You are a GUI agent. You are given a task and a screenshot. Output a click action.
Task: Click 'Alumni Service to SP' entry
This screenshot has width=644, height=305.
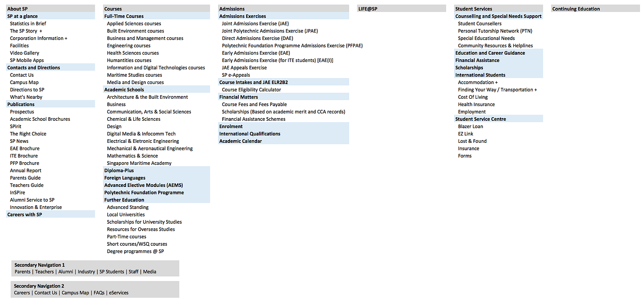point(32,200)
